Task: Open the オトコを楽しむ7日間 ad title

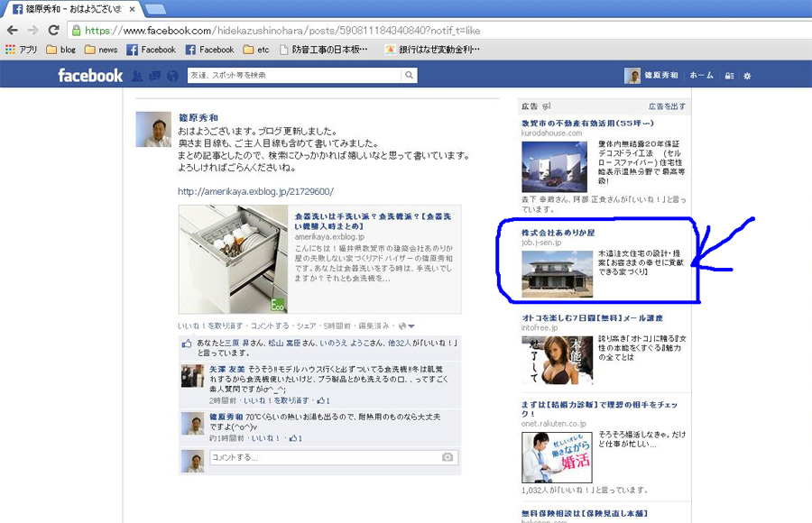Action: 592,318
